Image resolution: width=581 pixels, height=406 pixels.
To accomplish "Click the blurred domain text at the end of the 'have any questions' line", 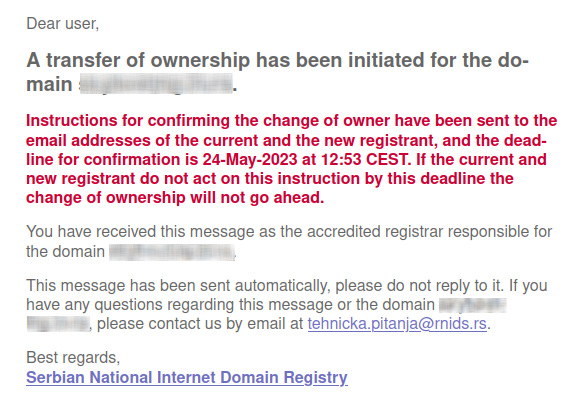I will pyautogui.click(x=473, y=305).
